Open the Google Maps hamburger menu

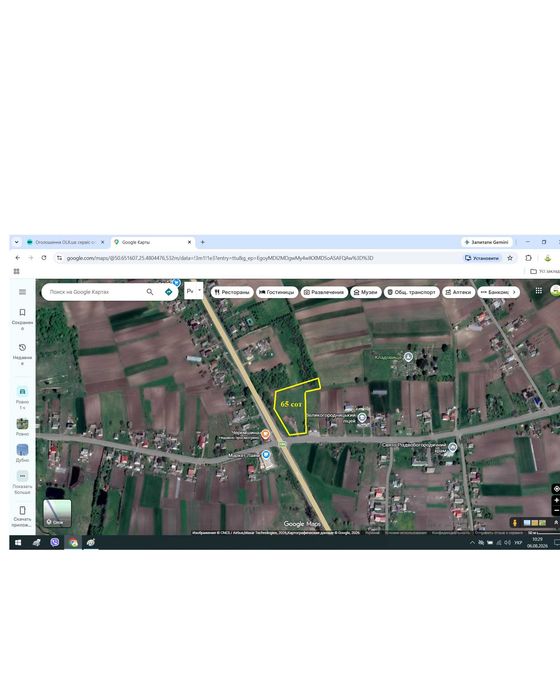click(x=22, y=292)
